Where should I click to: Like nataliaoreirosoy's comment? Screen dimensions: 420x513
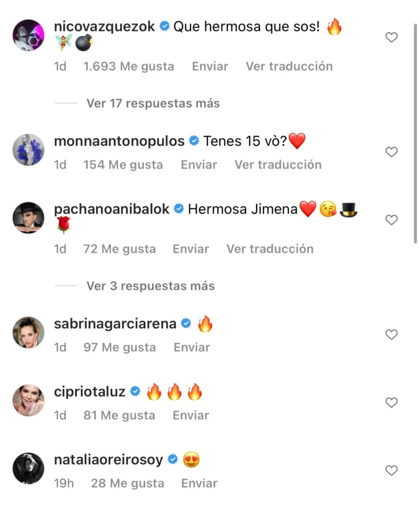coord(391,470)
